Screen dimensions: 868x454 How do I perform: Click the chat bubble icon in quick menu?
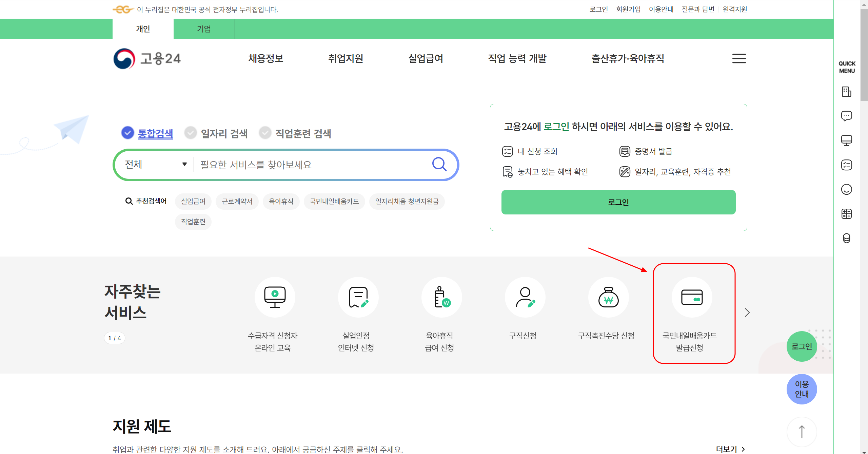click(846, 116)
